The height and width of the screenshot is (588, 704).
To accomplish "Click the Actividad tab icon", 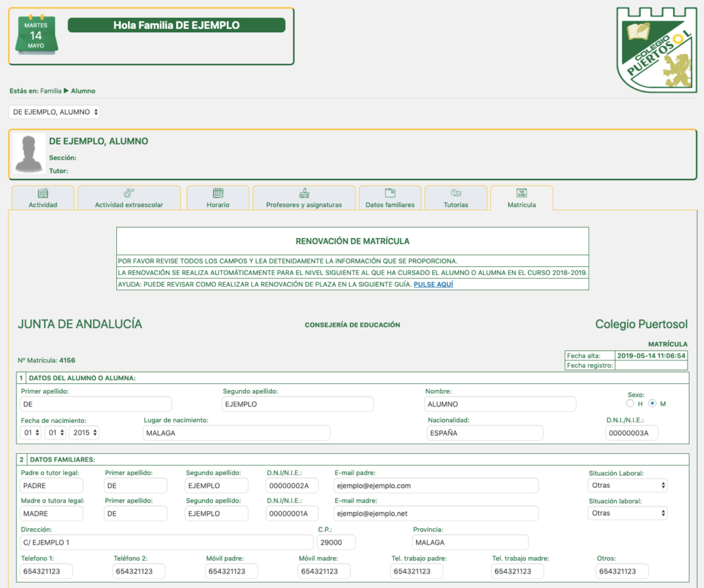I will point(43,193).
